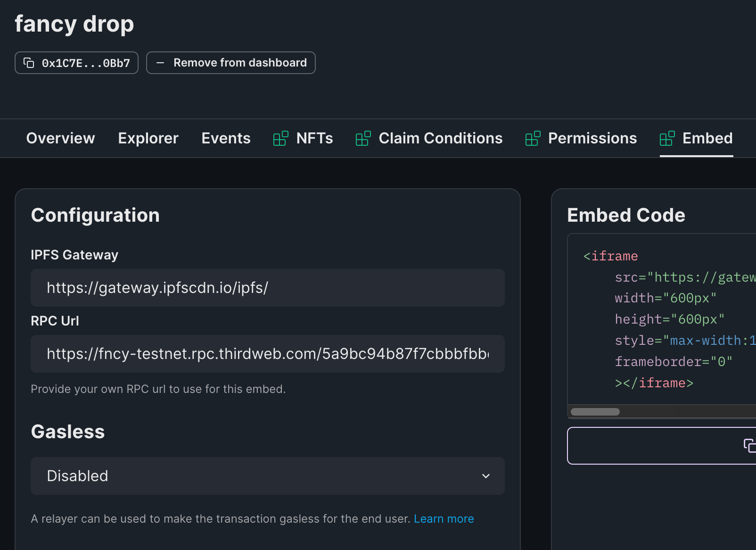Open the Explorer tab
The image size is (756, 550).
click(x=148, y=138)
